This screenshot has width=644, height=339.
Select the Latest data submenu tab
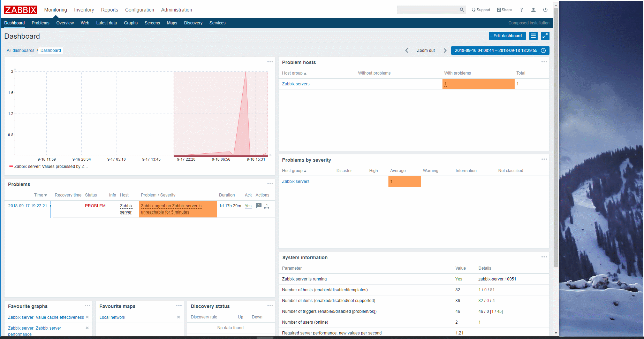[106, 23]
